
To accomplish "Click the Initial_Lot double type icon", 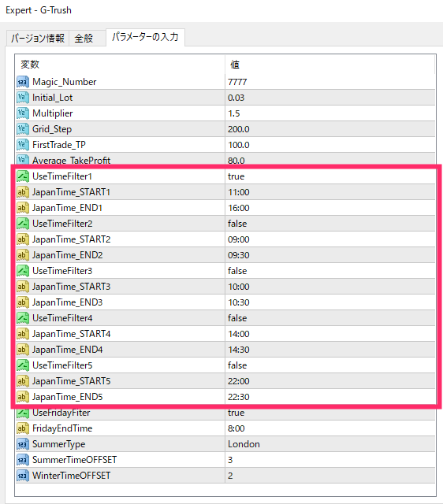I will tap(23, 98).
